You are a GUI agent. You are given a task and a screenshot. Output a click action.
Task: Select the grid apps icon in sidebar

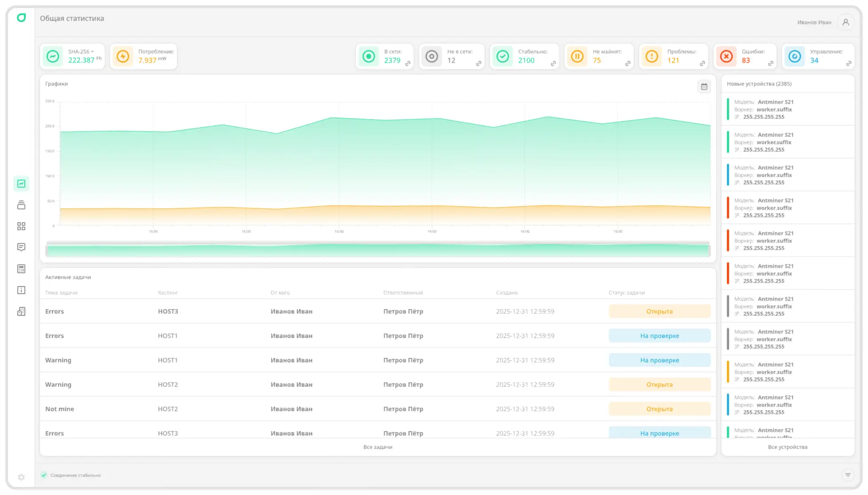[x=21, y=226]
